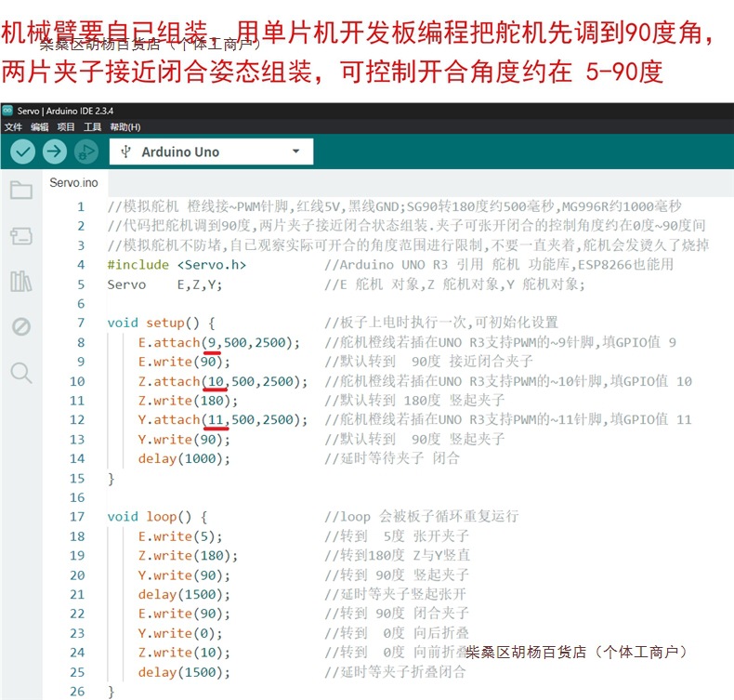Click 'E.attach(9,500,2500);' code line
This screenshot has width=734, height=700.
click(x=219, y=342)
